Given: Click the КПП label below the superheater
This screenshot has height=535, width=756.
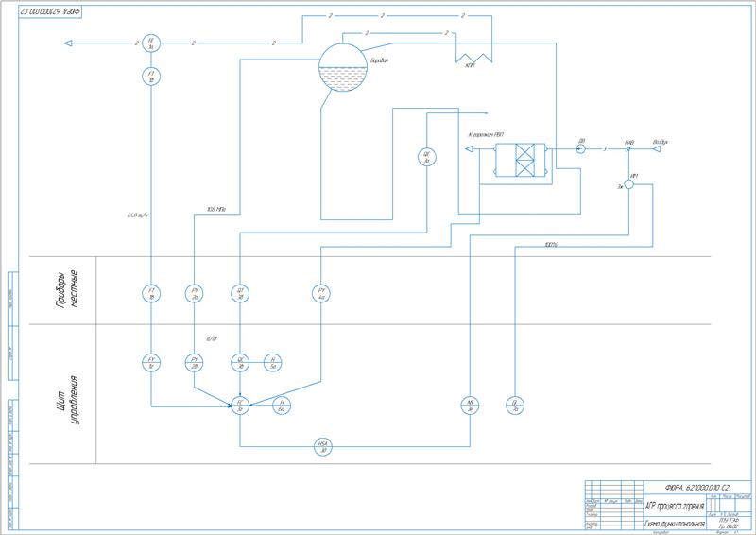Looking at the screenshot, I should [x=470, y=65].
